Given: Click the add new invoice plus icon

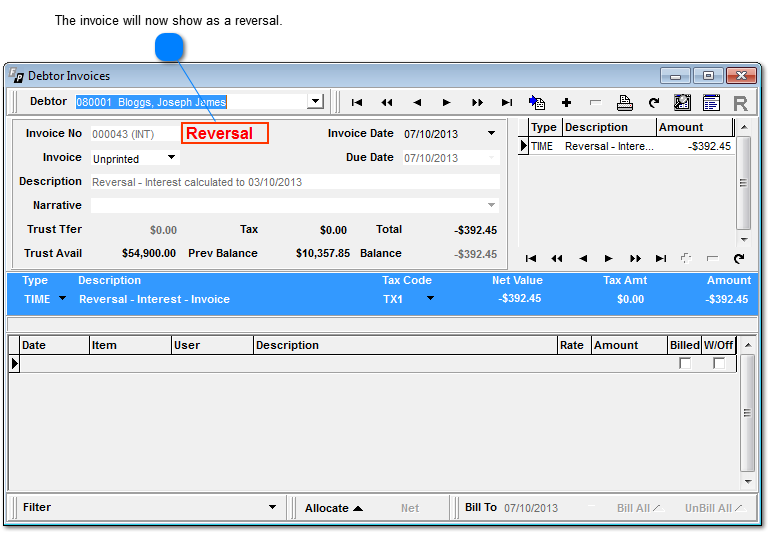Looking at the screenshot, I should 566,102.
